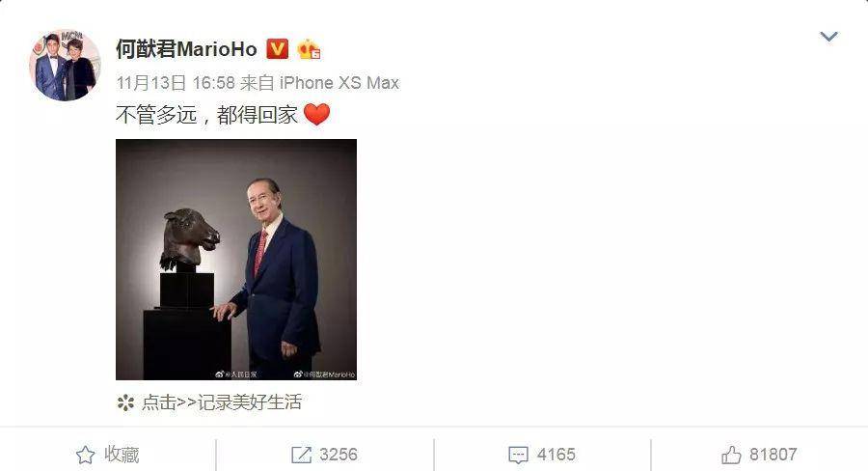Click the red heart emoji
The image size is (868, 471).
(317, 114)
